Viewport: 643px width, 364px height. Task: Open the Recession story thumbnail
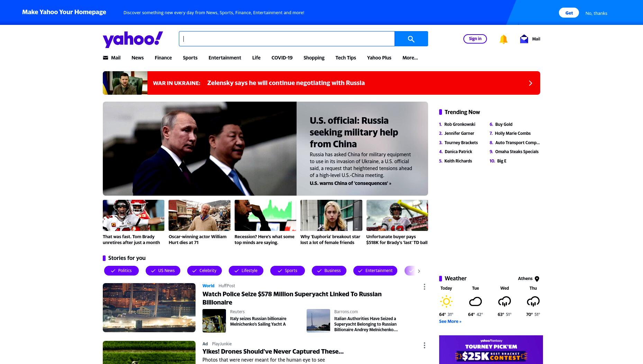tap(265, 215)
